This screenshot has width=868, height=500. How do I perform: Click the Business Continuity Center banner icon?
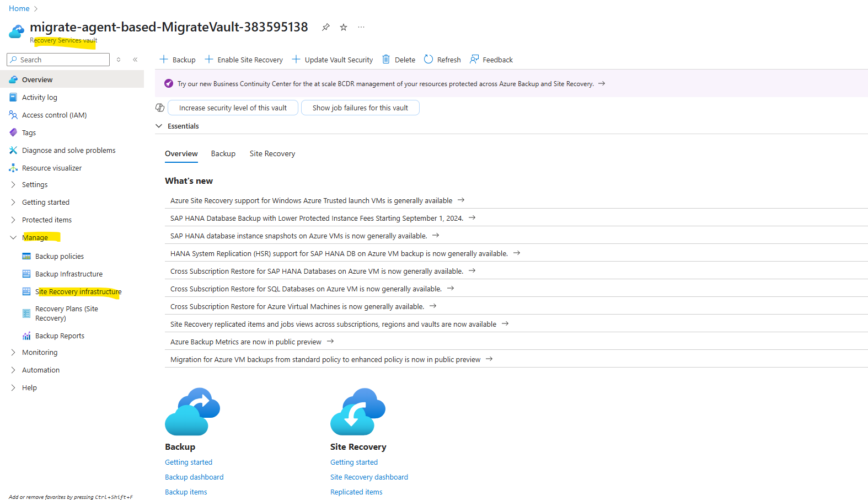[x=169, y=83]
